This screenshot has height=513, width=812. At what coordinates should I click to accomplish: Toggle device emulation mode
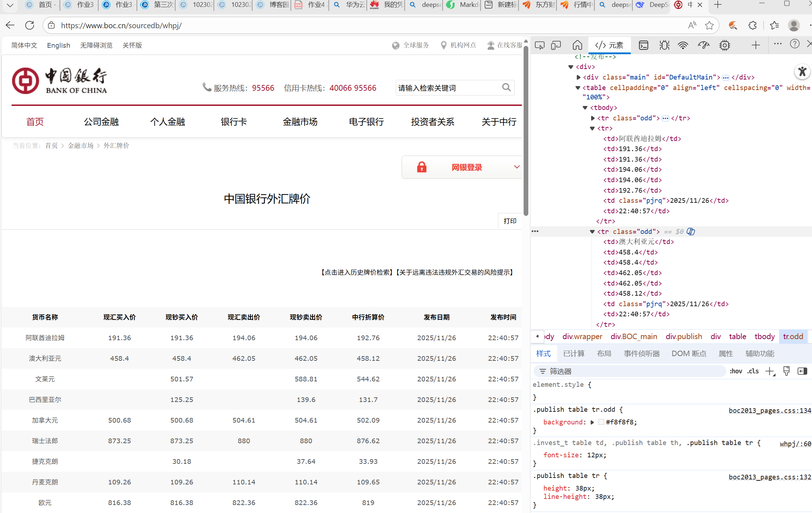(556, 45)
